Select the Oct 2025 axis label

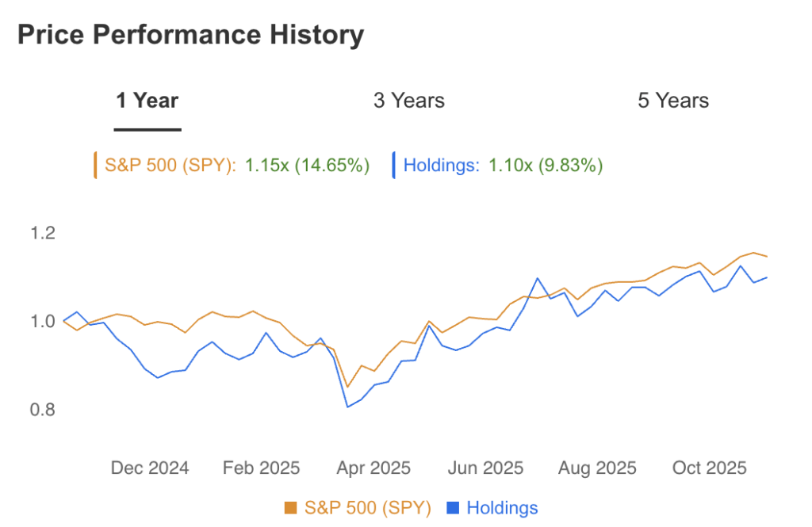coord(709,468)
